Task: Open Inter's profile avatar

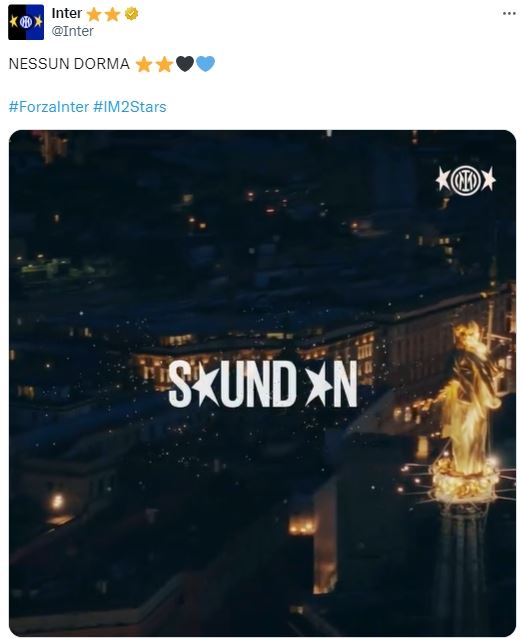Action: coord(26,22)
